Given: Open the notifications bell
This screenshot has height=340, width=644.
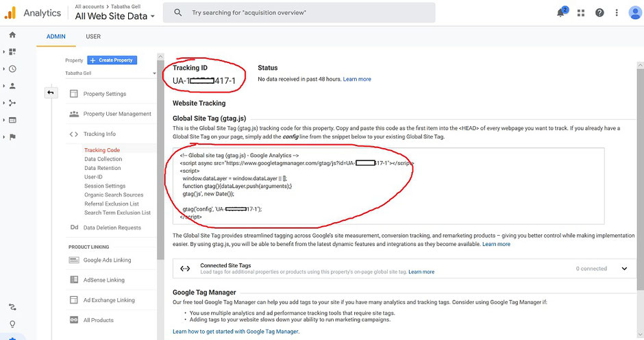Looking at the screenshot, I should pos(560,13).
